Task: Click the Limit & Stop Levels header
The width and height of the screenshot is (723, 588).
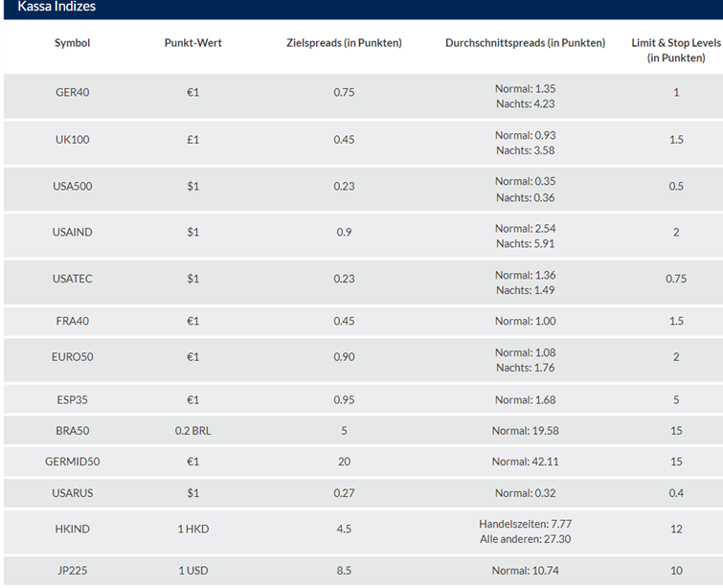Action: 676,50
